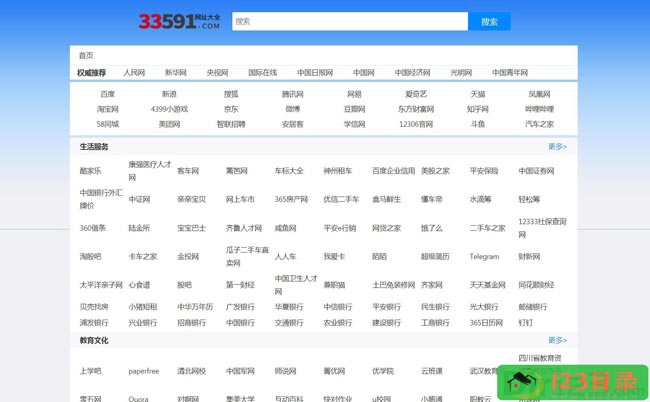Open the 首页 home tab

click(x=86, y=56)
